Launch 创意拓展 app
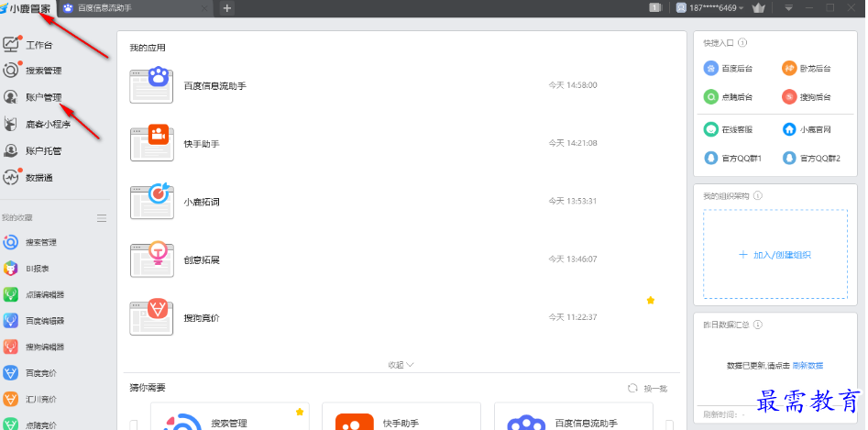Screen dimensions: 868x430 [202, 260]
